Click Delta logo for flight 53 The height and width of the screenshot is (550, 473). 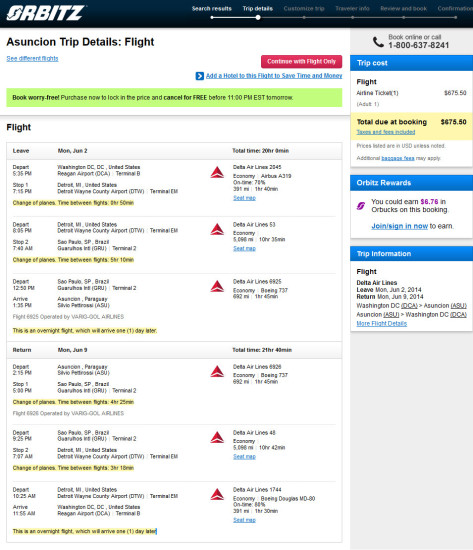pyautogui.click(x=217, y=229)
